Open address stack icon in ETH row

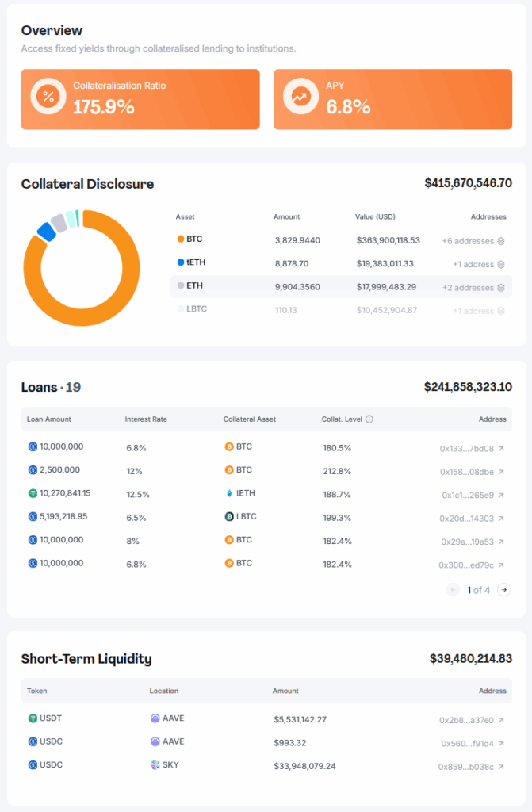point(501,288)
